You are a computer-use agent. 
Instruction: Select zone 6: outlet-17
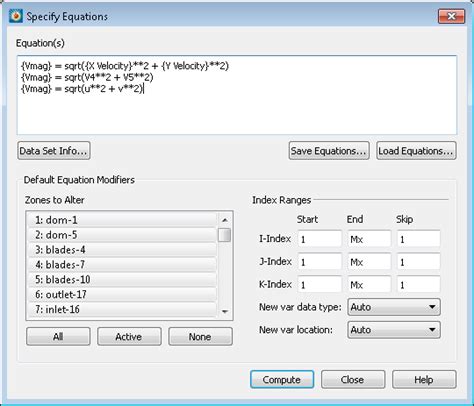(x=122, y=294)
